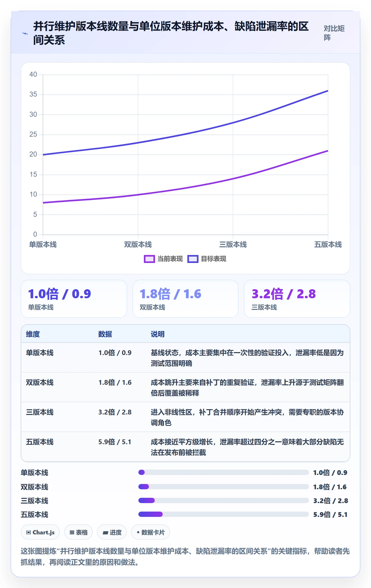The width and height of the screenshot is (371, 588).
Task: Click the table description starting with 进入非线性区
Action: click(x=247, y=417)
